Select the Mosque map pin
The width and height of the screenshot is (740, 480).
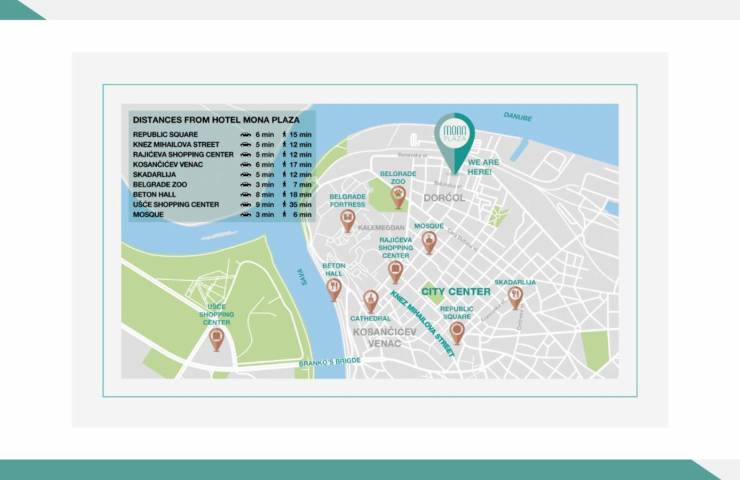[x=429, y=242]
